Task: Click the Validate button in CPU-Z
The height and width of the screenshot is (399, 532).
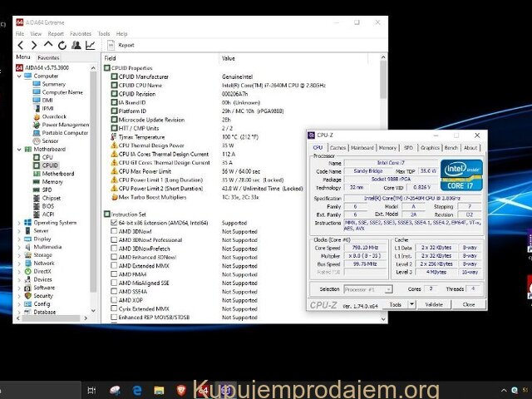Action: pos(434,304)
